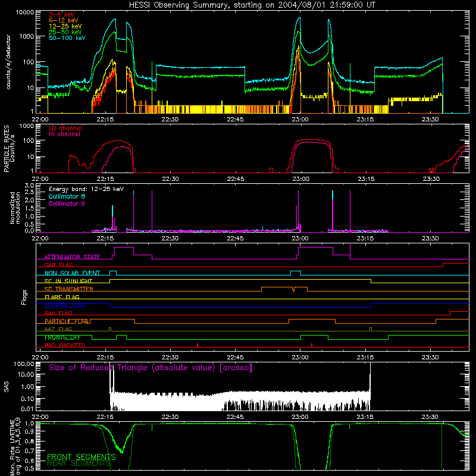
Task: Click the Normalized modulation axis label
Action: point(15,208)
